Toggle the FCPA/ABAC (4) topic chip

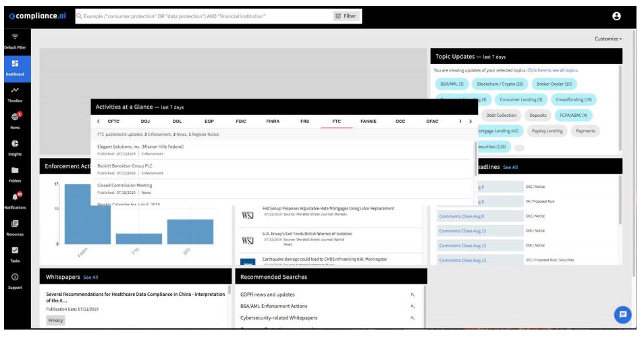(x=573, y=115)
